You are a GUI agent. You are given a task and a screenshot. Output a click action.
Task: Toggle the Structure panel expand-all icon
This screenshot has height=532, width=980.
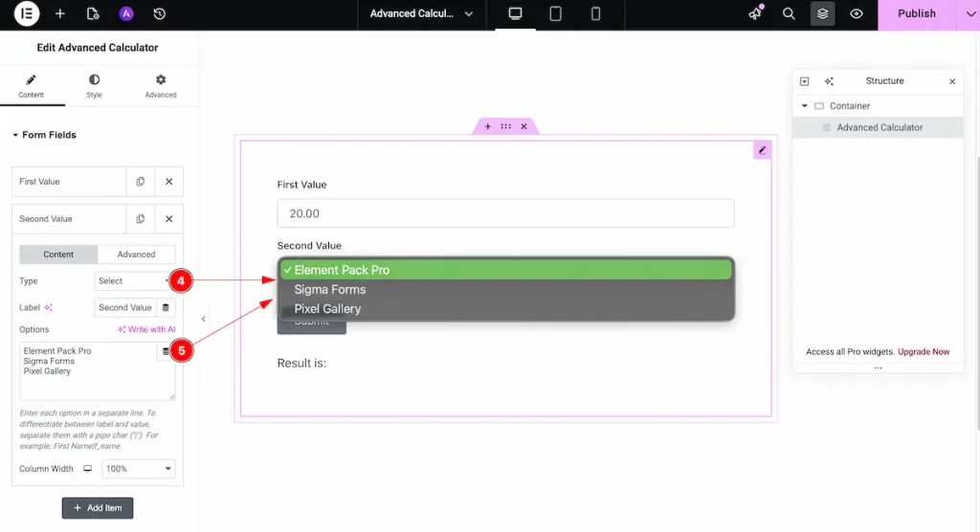[x=804, y=81]
